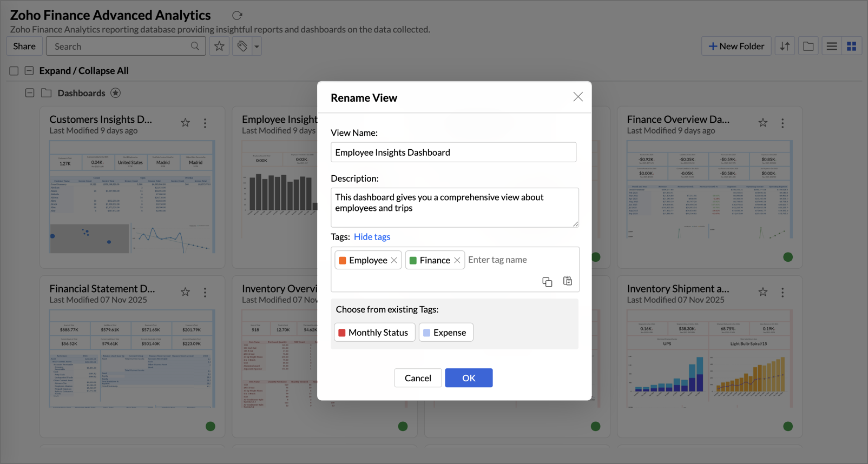Remove the Employee tag
This screenshot has height=464, width=868.
(x=394, y=261)
